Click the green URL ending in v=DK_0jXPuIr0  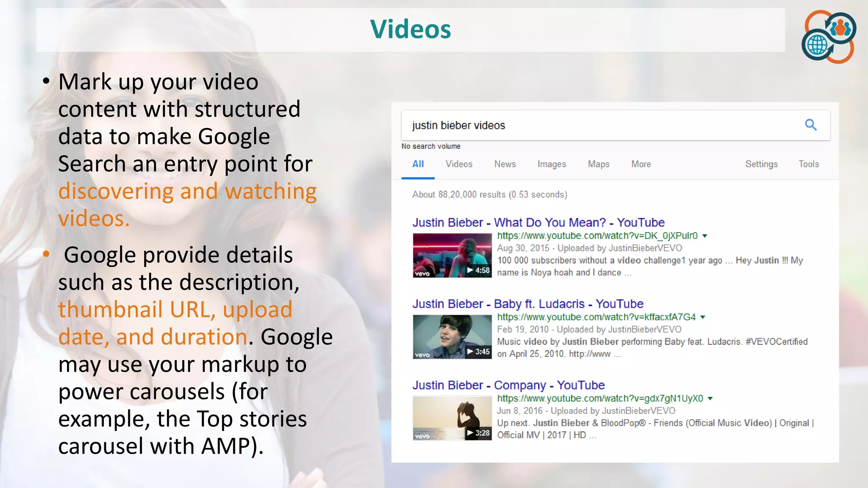597,236
